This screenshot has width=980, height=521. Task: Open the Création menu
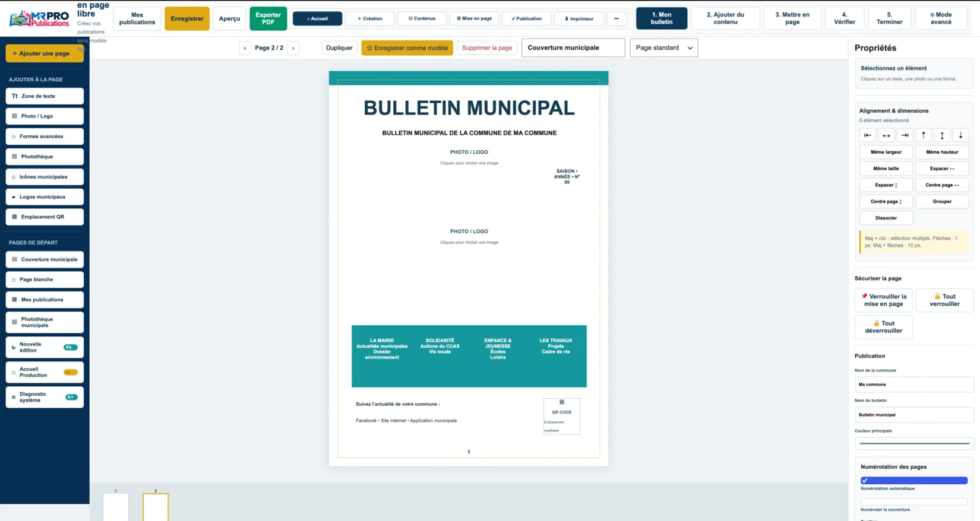[369, 18]
